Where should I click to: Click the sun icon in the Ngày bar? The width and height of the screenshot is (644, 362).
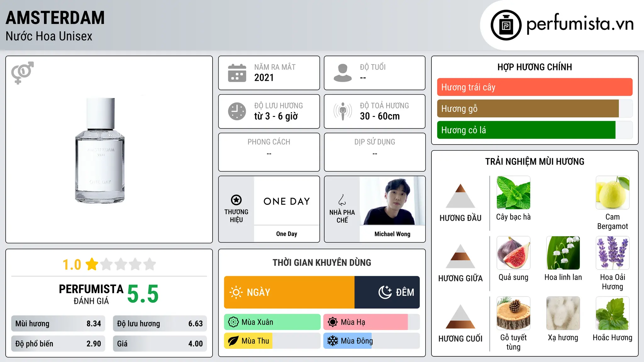[x=236, y=292]
